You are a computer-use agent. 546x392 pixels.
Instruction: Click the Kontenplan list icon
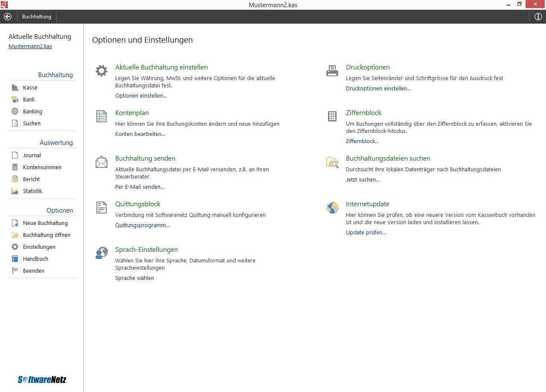[x=102, y=116]
